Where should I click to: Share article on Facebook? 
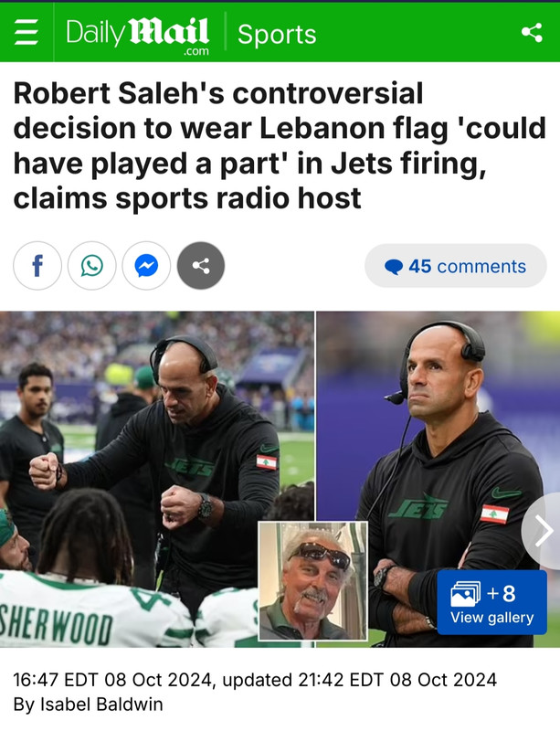tap(37, 266)
